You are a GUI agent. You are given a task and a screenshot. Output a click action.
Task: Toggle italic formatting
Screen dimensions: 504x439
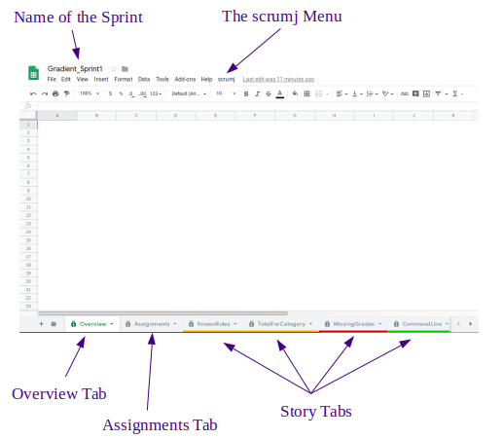pos(257,93)
